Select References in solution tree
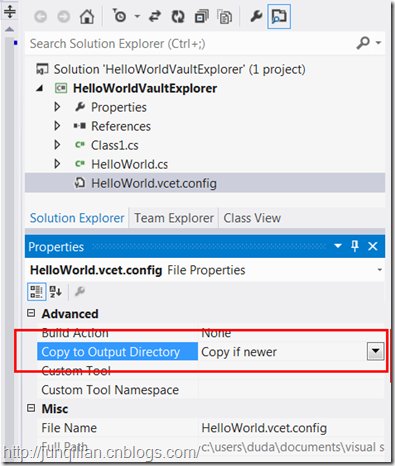The width and height of the screenshot is (395, 466). pos(121,126)
